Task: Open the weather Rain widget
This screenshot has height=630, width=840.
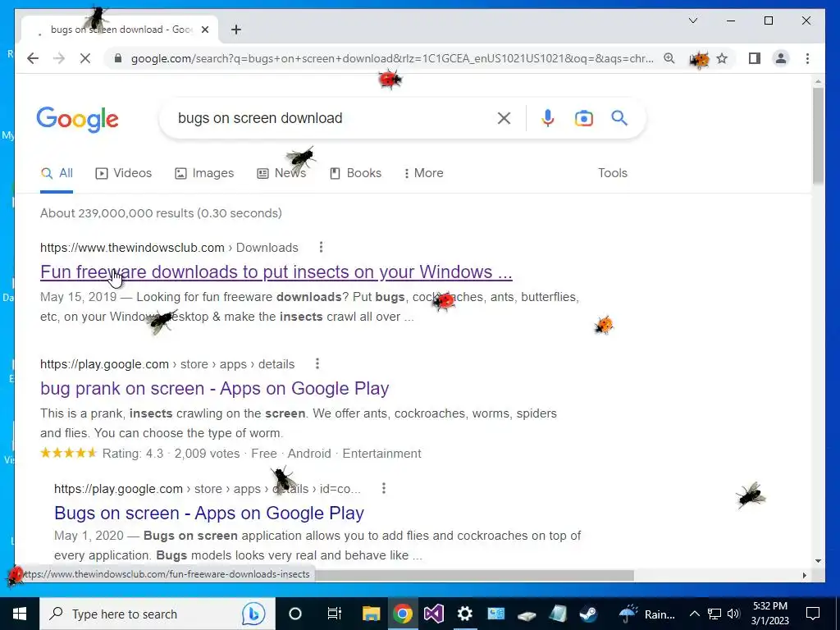Action: [x=647, y=614]
